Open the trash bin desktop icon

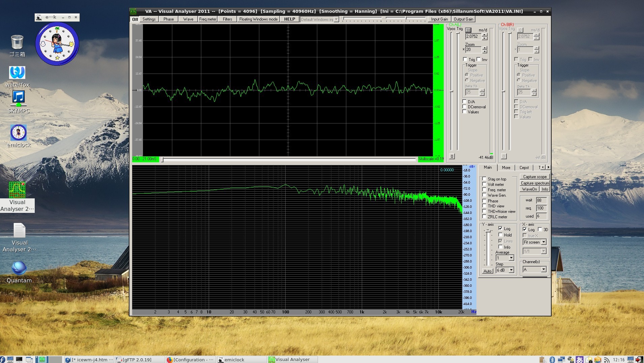pyautogui.click(x=17, y=43)
